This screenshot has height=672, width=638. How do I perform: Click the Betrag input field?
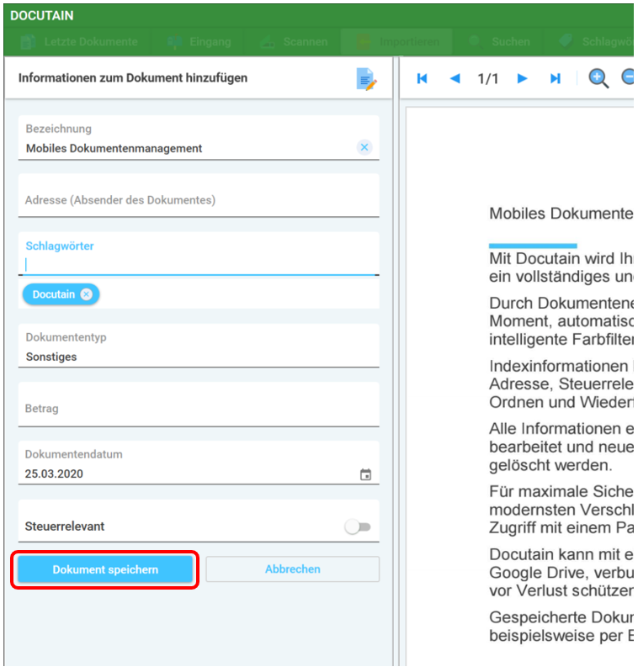(x=199, y=405)
